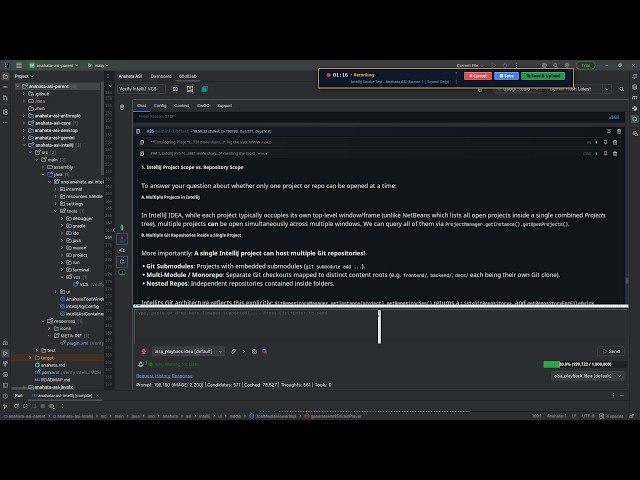Open the asa_playback.idea dropdown at bottom right
The height and width of the screenshot is (480, 640).
587,376
